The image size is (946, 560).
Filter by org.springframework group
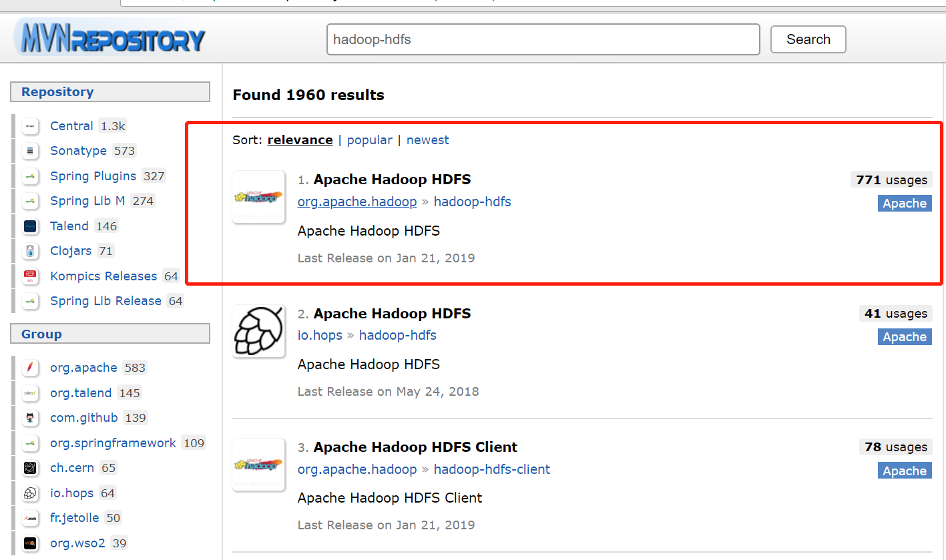pyautogui.click(x=113, y=443)
